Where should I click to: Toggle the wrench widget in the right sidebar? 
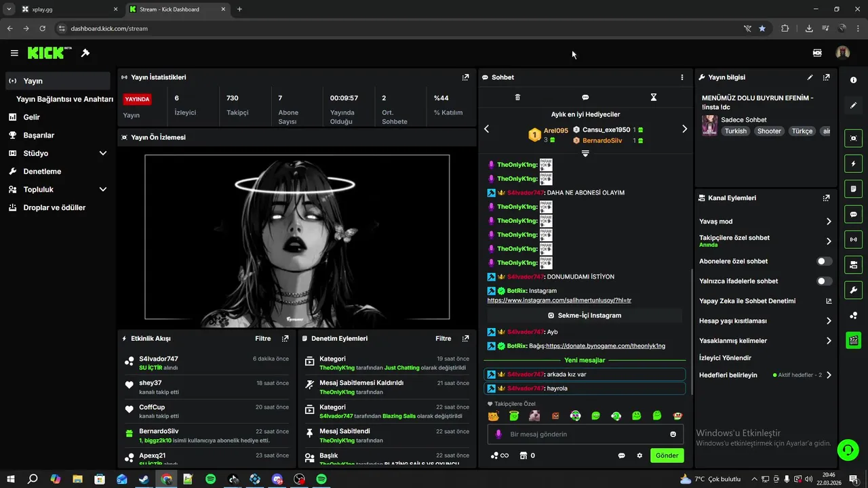[853, 290]
